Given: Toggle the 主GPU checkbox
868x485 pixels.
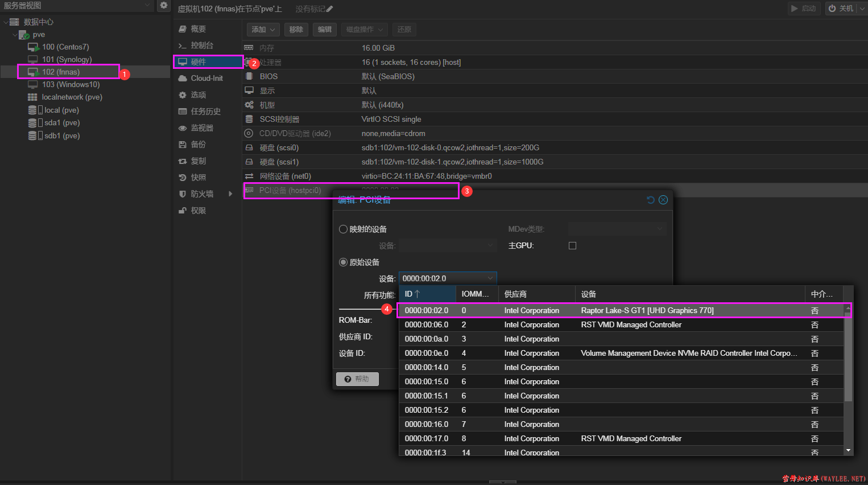Looking at the screenshot, I should point(572,245).
